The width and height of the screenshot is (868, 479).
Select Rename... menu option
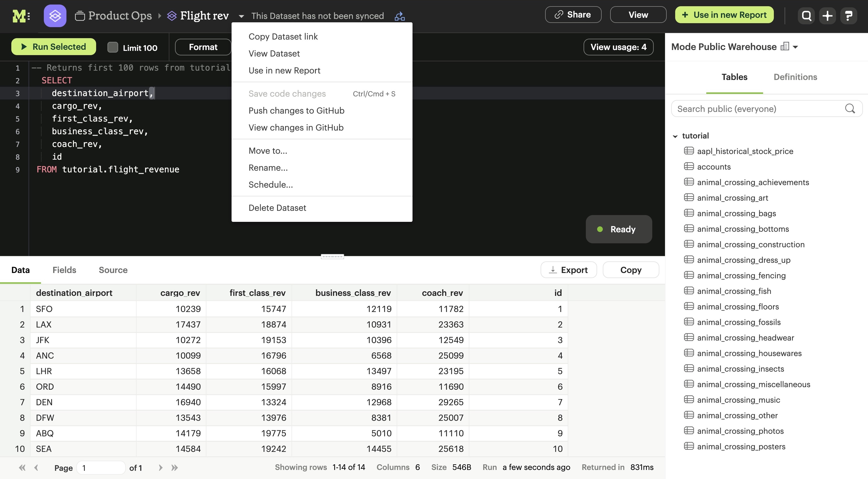(268, 167)
